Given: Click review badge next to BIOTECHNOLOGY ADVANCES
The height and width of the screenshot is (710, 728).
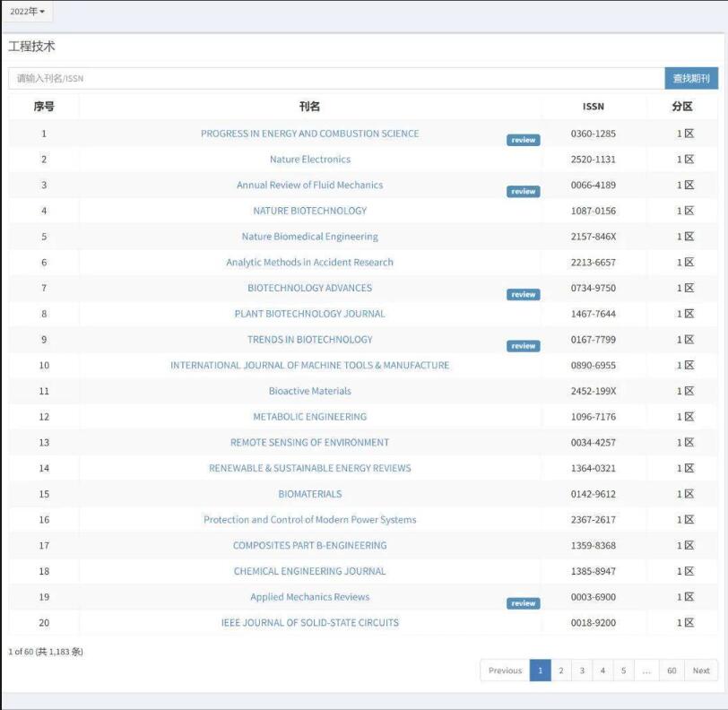Looking at the screenshot, I should 523,295.
